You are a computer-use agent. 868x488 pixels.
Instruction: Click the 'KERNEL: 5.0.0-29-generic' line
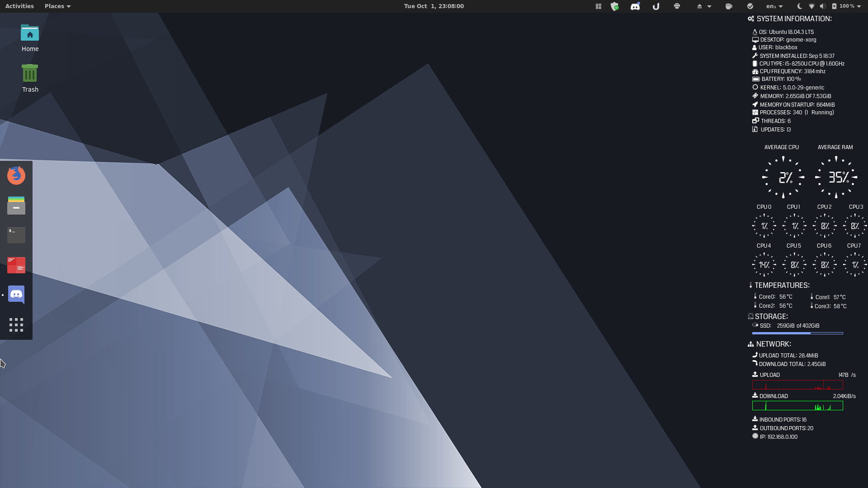[788, 88]
